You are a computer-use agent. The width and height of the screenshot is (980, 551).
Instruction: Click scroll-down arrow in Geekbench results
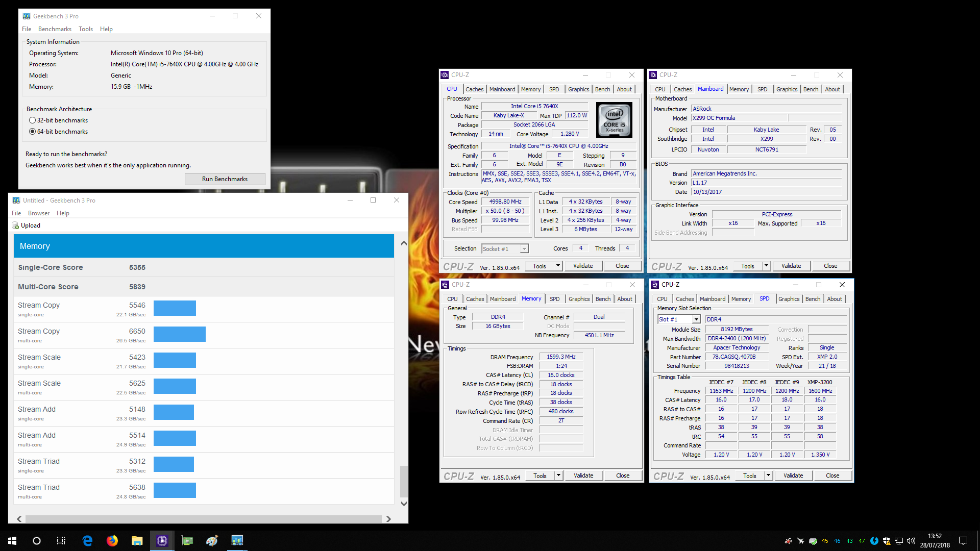[x=404, y=504]
